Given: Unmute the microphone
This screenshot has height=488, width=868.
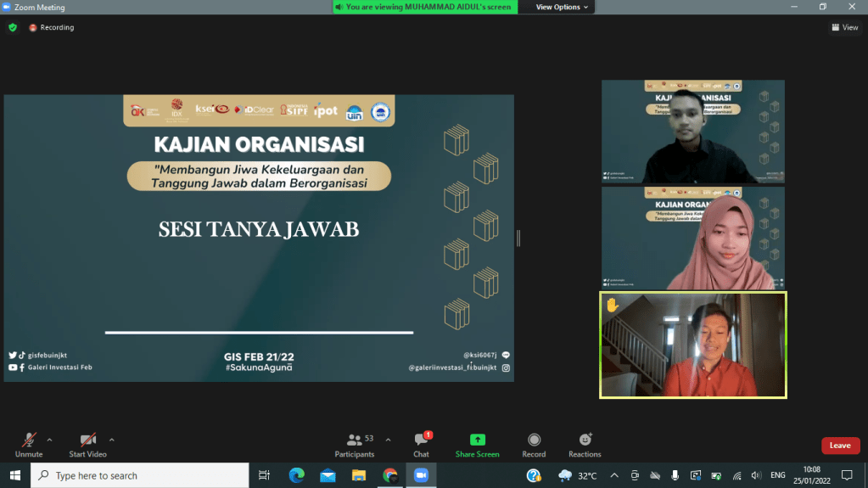Looking at the screenshot, I should coord(29,444).
